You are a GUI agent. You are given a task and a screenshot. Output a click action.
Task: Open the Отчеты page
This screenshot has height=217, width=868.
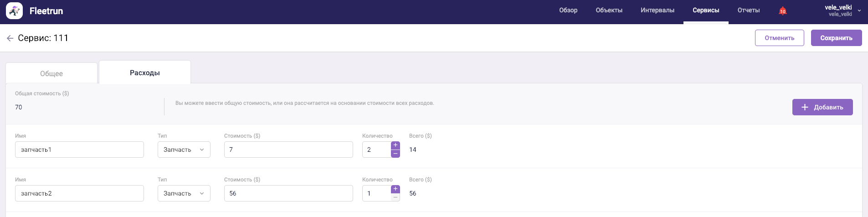pyautogui.click(x=749, y=10)
